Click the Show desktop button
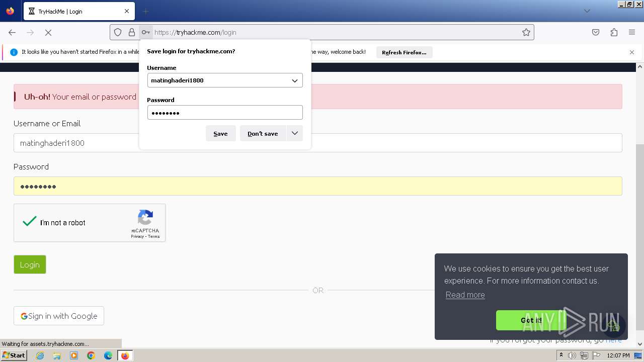The width and height of the screenshot is (644, 362). [638, 355]
